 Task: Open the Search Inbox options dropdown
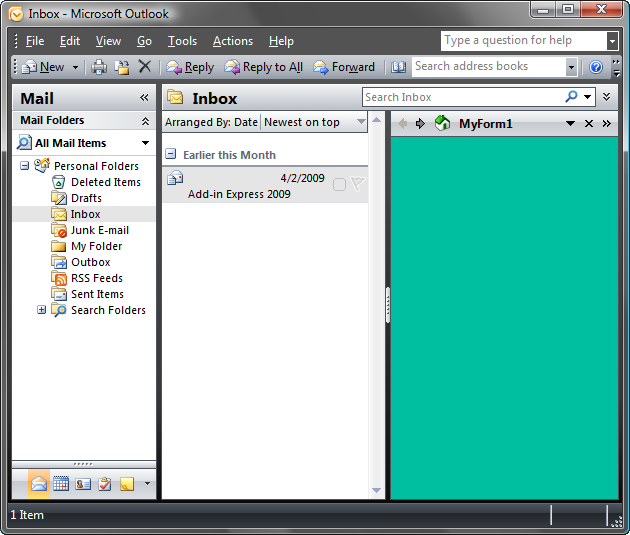[587, 97]
